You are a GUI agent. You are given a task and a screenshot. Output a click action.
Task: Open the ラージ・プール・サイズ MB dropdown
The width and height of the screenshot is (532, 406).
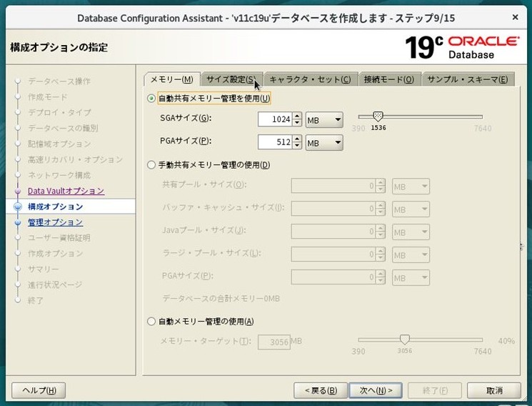tap(411, 254)
